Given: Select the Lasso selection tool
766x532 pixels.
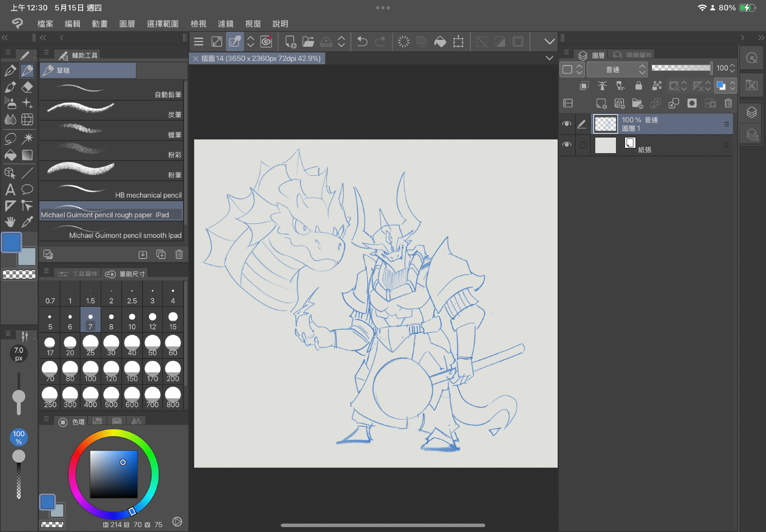Looking at the screenshot, I should tap(10, 138).
